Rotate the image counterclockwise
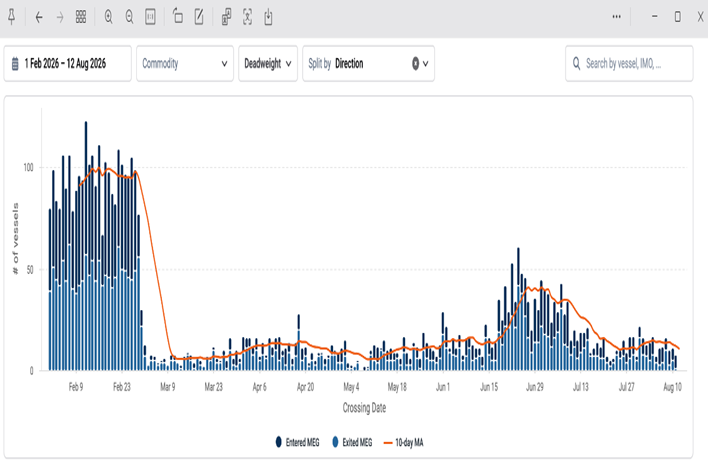This screenshot has width=708, height=473. tap(177, 17)
